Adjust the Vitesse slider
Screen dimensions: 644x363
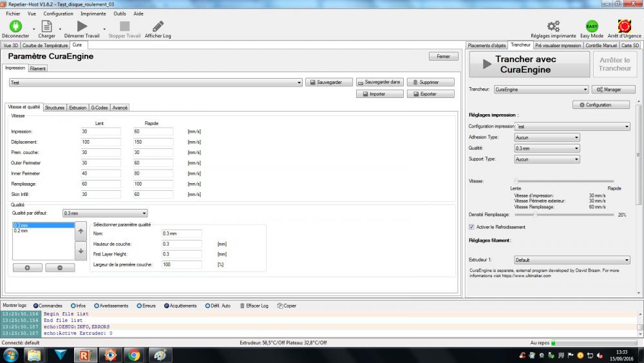pos(564,181)
